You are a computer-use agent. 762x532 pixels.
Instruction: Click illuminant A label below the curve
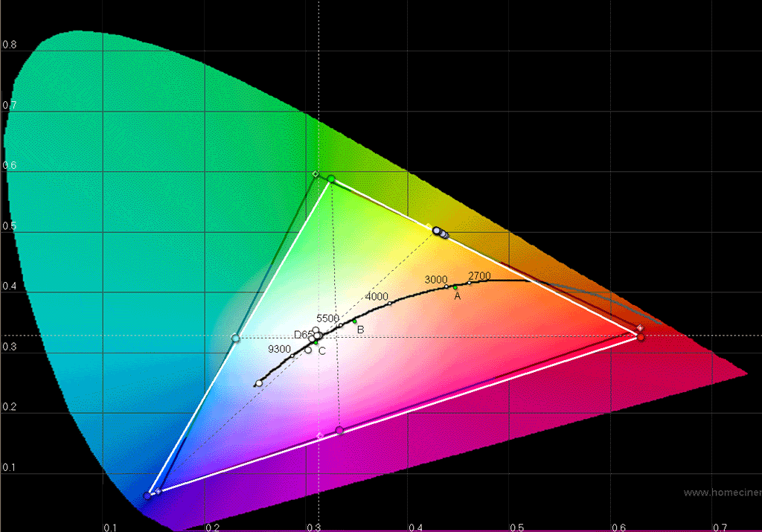coord(458,296)
